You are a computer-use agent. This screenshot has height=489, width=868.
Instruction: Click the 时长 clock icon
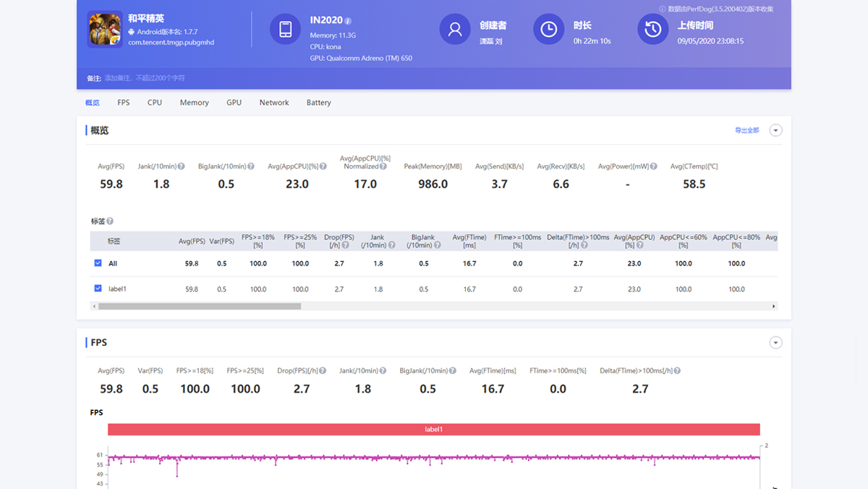pyautogui.click(x=548, y=29)
